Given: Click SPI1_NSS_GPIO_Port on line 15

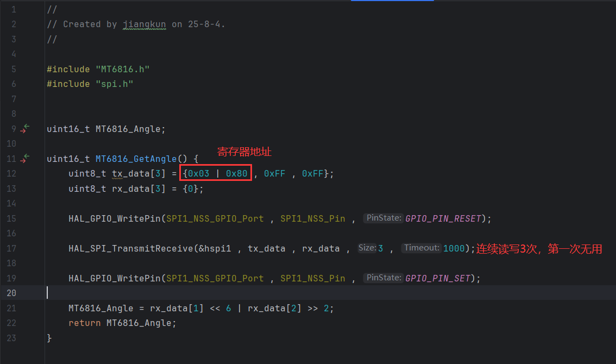Looking at the screenshot, I should 215,218.
